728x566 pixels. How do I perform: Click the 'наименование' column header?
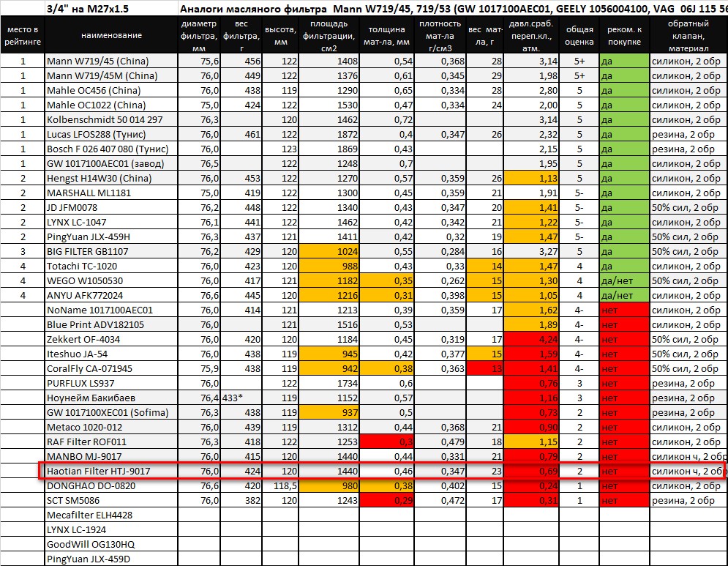click(111, 35)
